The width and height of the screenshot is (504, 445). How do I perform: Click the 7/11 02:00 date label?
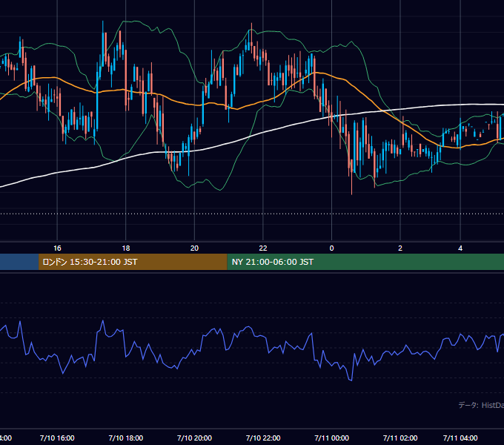pyautogui.click(x=400, y=438)
